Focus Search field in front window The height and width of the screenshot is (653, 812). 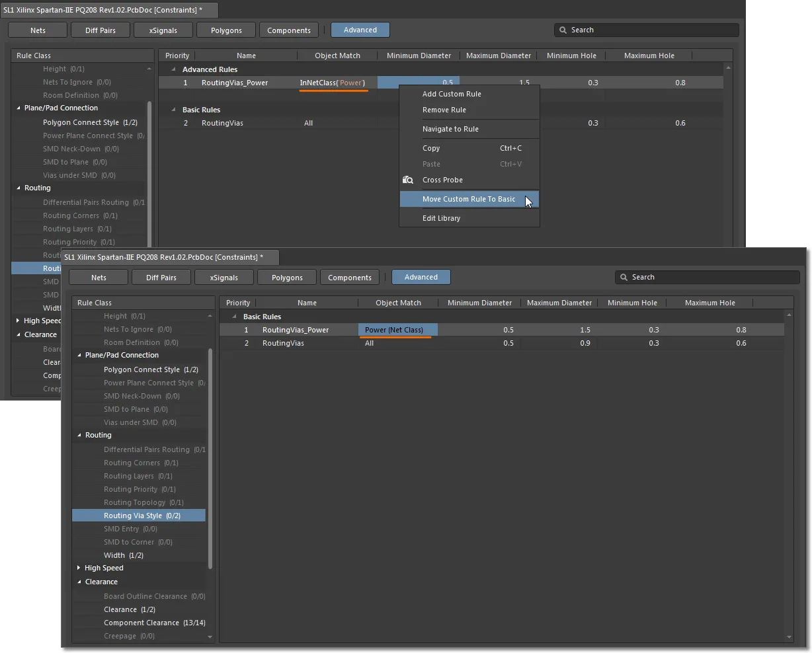click(708, 277)
